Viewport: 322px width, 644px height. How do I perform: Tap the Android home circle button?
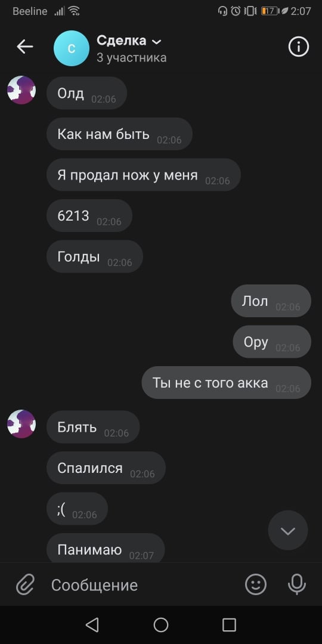tap(161, 625)
